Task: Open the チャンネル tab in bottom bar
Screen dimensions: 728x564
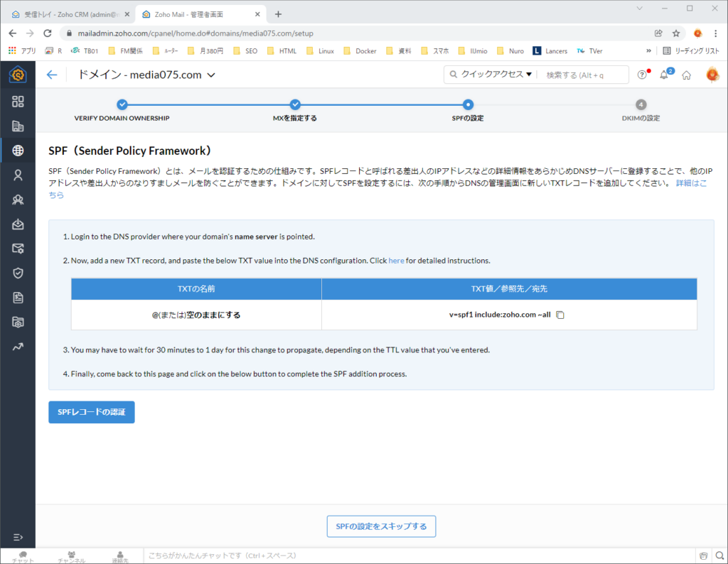Action: click(72, 557)
